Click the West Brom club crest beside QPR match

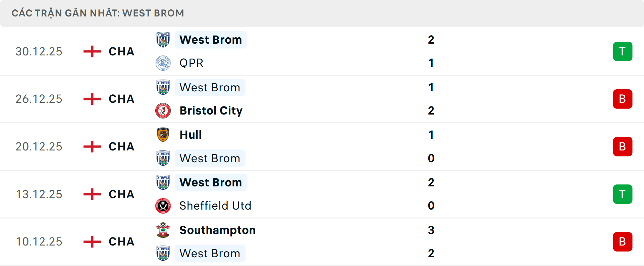[x=163, y=39]
